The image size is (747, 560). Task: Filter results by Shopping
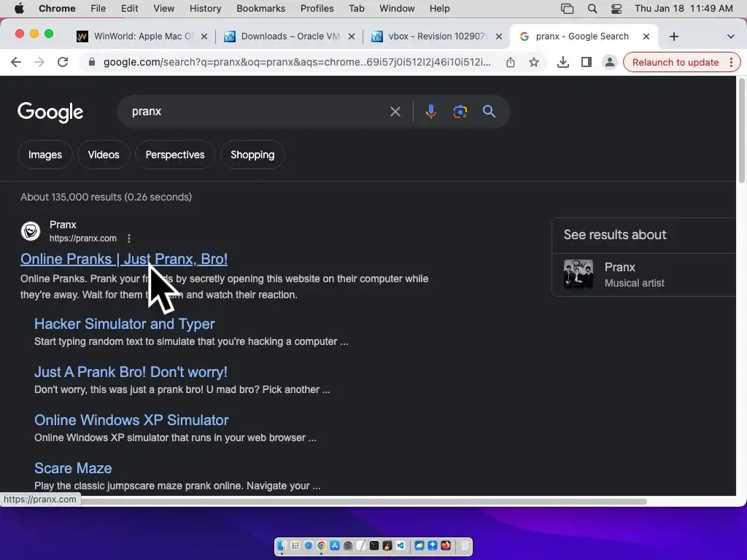(252, 155)
